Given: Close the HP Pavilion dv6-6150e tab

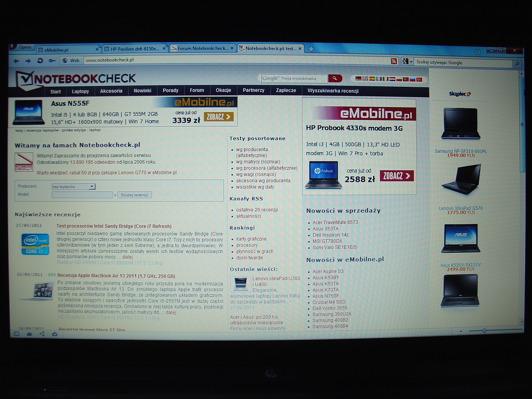Looking at the screenshot, I should (164, 49).
